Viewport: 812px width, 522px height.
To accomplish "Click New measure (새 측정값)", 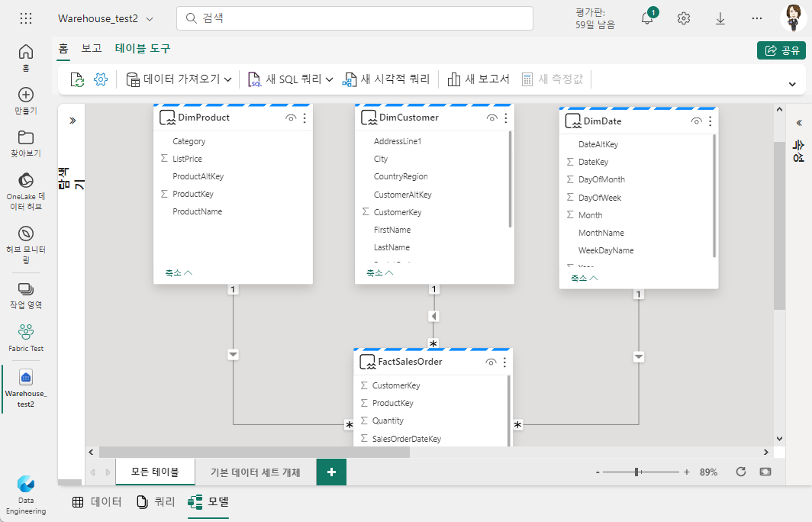I will (x=553, y=79).
